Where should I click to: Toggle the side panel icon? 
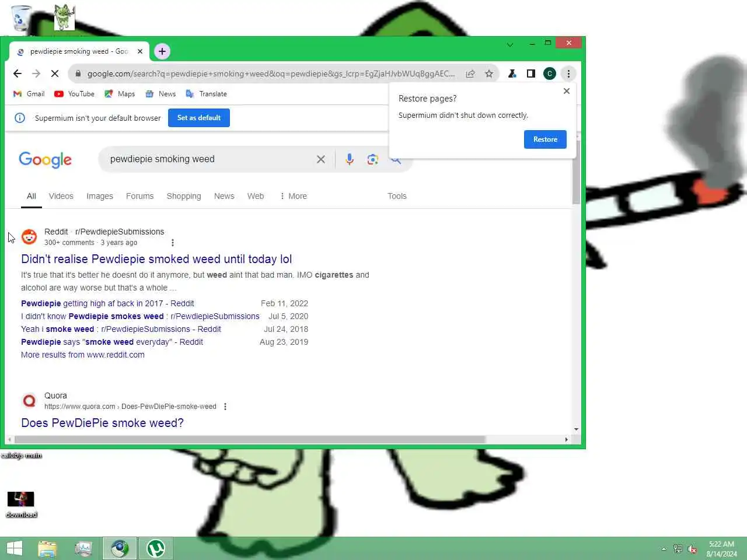530,73
